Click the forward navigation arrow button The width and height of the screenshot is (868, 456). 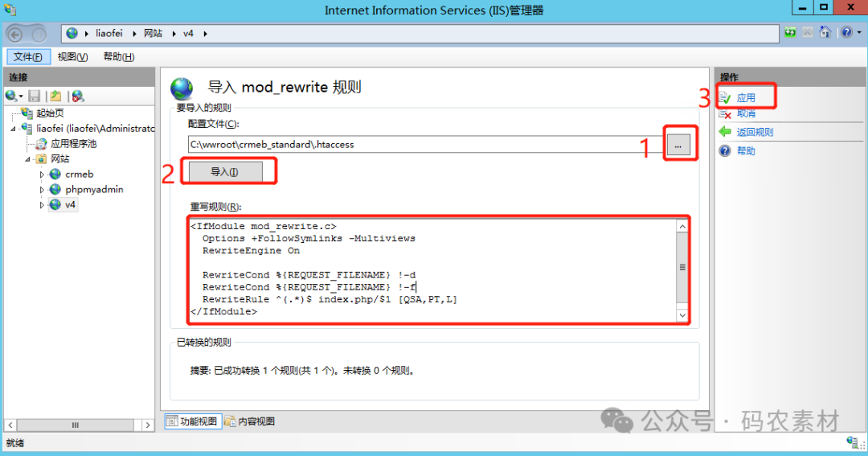pyautogui.click(x=39, y=35)
